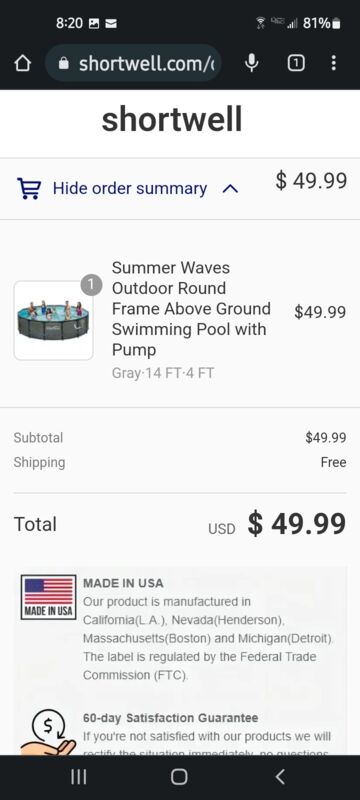Tap the Summer Waves pool product title
The width and height of the screenshot is (360, 800).
pos(191,308)
